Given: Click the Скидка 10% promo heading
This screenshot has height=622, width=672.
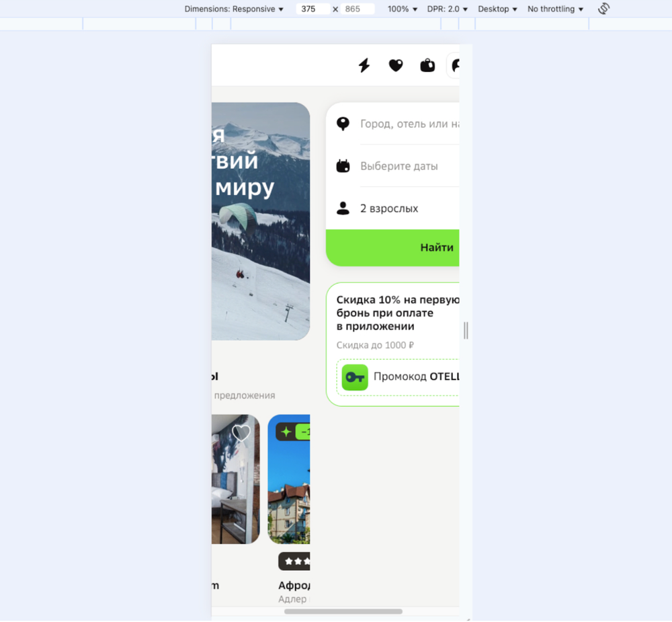Looking at the screenshot, I should coord(398,313).
